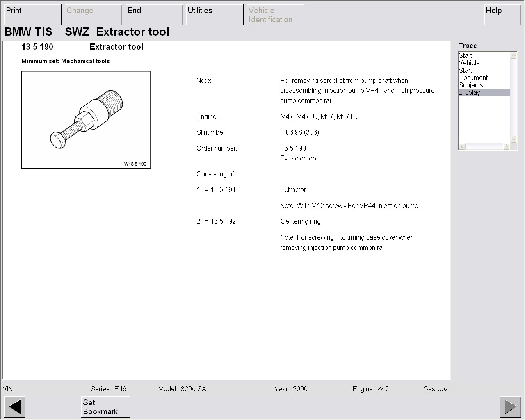Select 'Document' in the Trace list
The image size is (525, 420).
[484, 78]
